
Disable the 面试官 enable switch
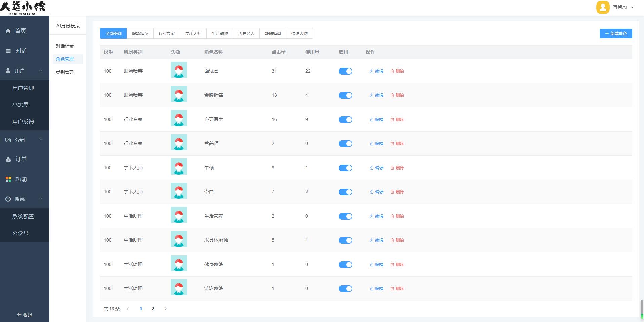tap(346, 71)
